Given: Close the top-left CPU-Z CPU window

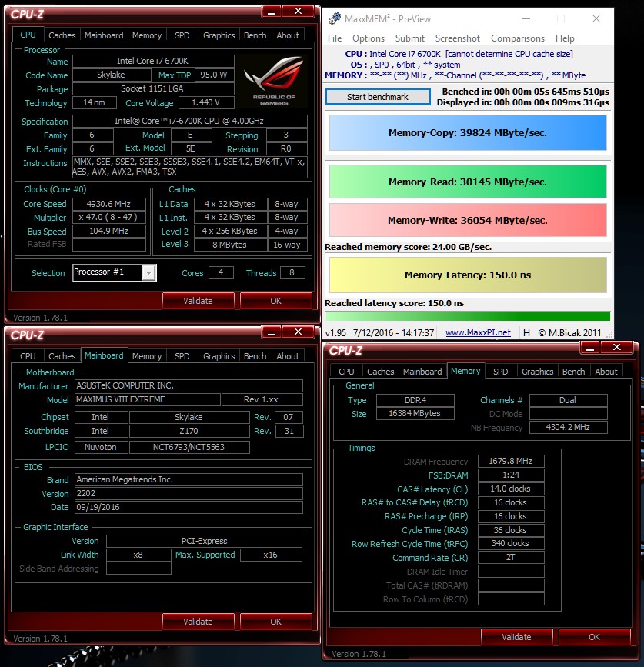Looking at the screenshot, I should [299, 12].
